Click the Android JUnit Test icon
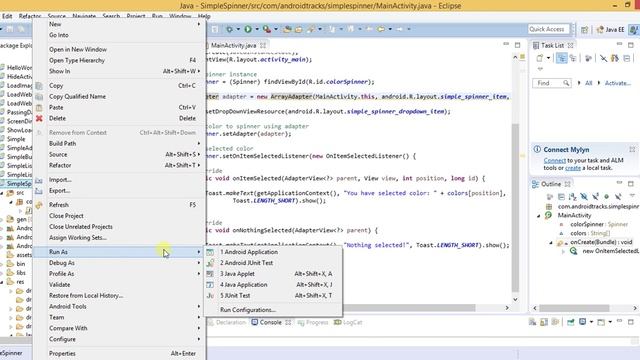The width and height of the screenshot is (640, 360). point(210,263)
